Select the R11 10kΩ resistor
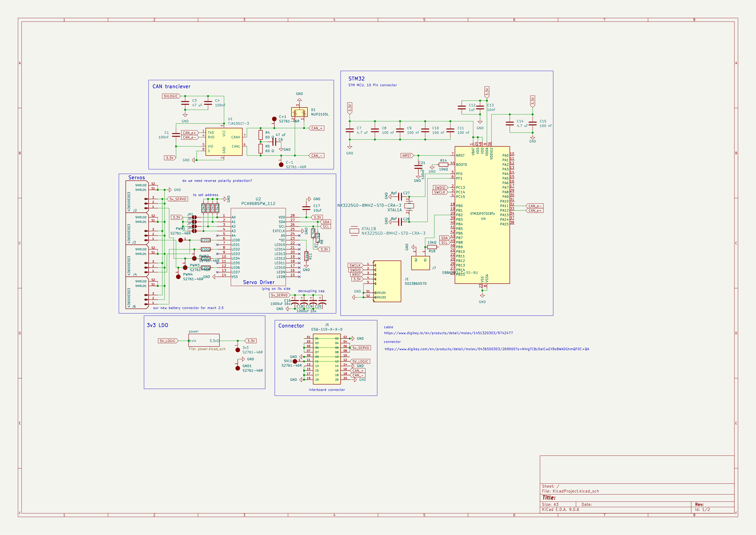 [307, 256]
